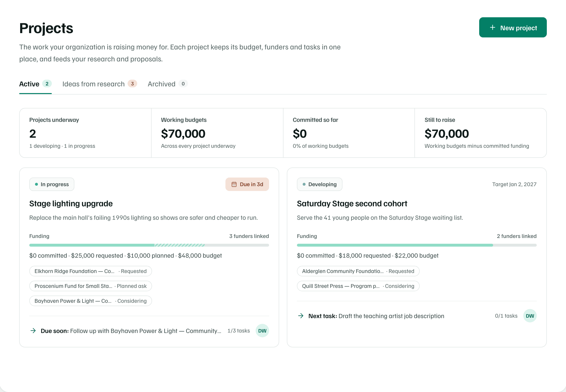This screenshot has width=566, height=392.
Task: Click the 0/1 tasks counter
Action: click(506, 316)
